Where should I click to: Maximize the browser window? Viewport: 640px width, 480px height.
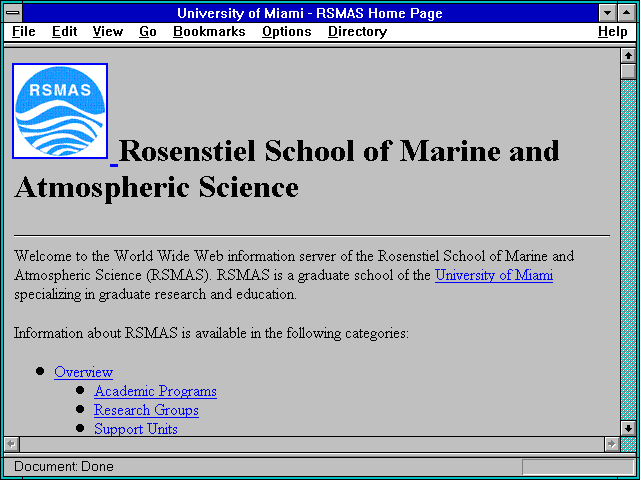click(627, 13)
